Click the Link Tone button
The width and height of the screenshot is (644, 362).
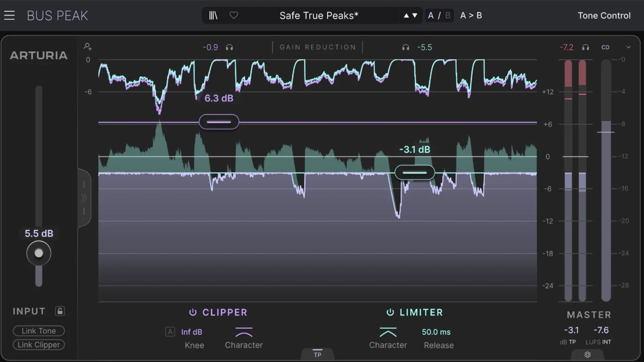point(39,331)
